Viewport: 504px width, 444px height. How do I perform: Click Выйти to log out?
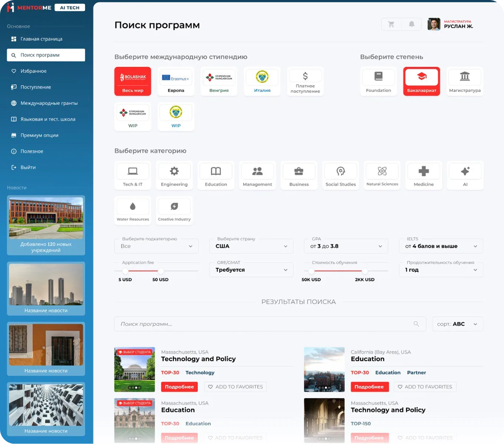tap(46, 167)
